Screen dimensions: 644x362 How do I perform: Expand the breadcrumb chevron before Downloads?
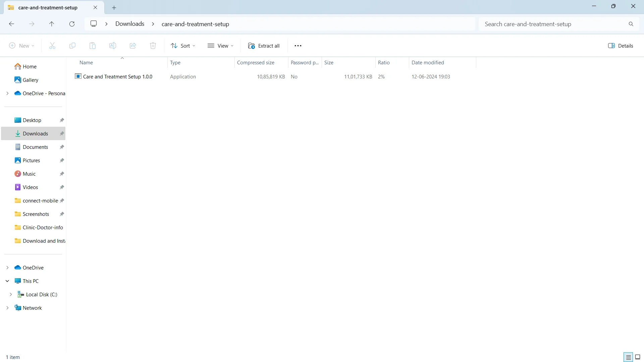click(106, 24)
